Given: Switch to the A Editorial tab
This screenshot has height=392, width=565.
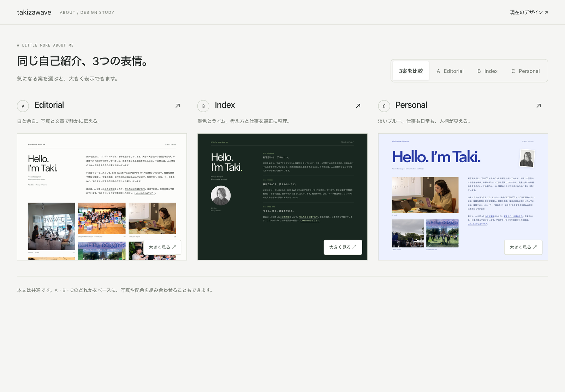Looking at the screenshot, I should pyautogui.click(x=450, y=71).
